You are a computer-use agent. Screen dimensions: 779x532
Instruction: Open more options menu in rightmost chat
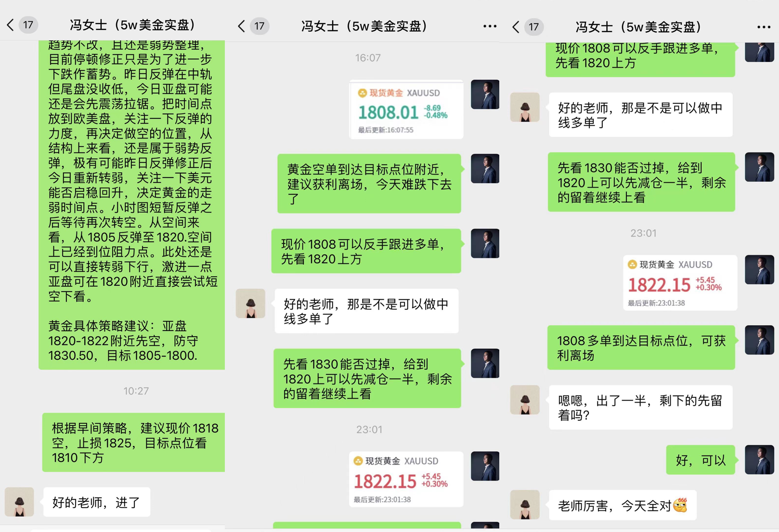(764, 27)
